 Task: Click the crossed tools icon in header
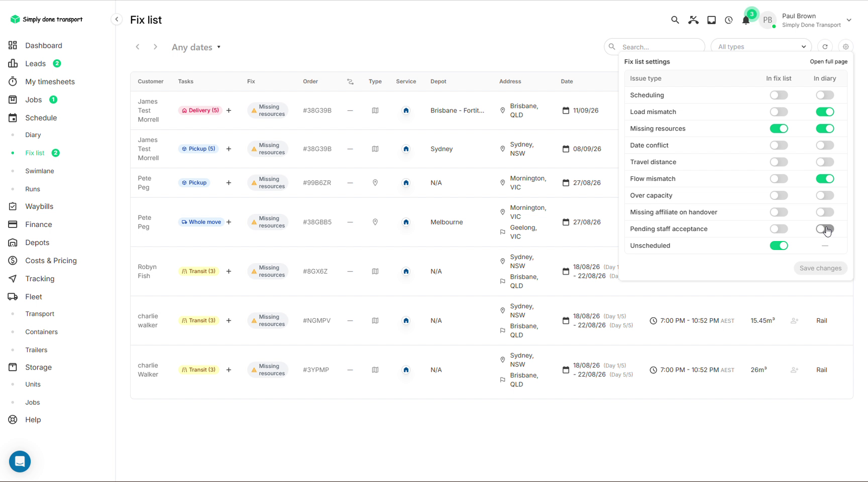tap(693, 20)
